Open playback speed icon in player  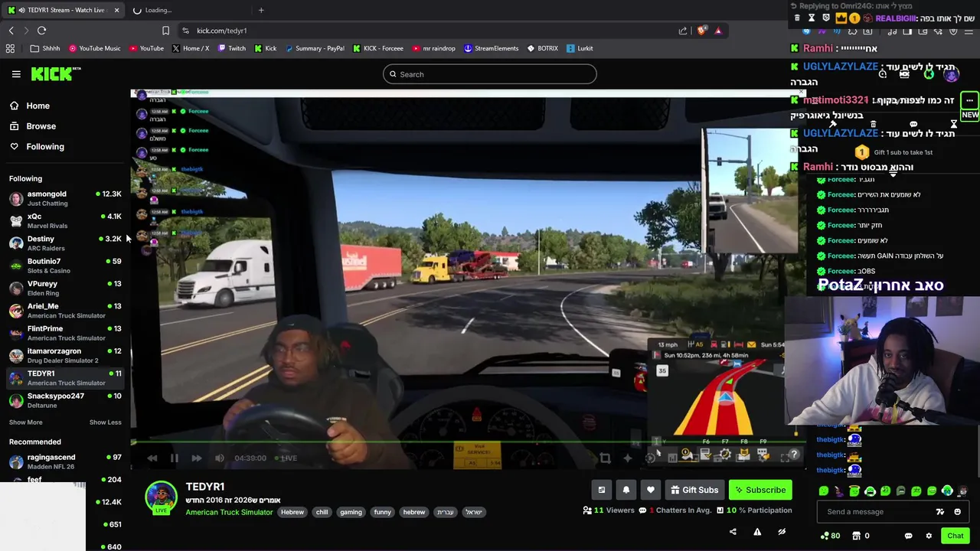[x=651, y=458]
